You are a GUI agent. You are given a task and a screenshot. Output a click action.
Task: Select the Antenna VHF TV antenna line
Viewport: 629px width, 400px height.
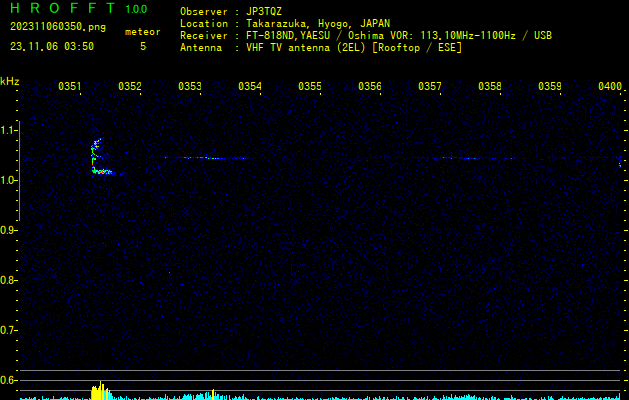[320, 47]
